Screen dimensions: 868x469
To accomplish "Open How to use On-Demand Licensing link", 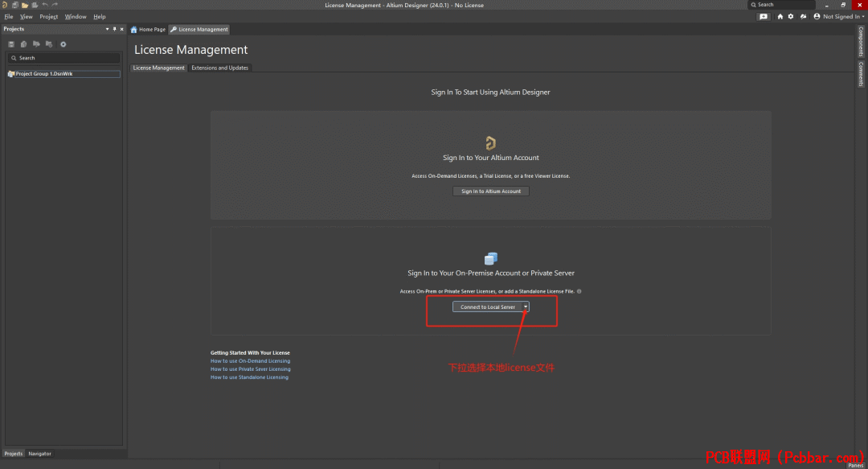I will coord(250,361).
